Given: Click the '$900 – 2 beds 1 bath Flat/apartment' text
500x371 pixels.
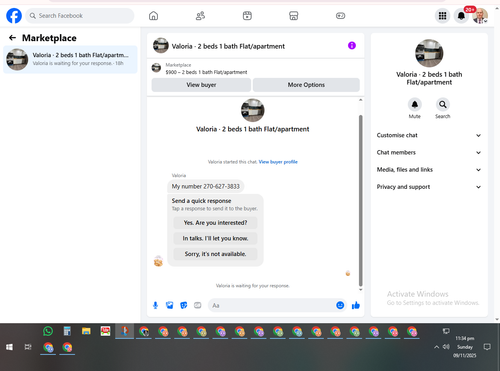Looking at the screenshot, I should 206,72.
